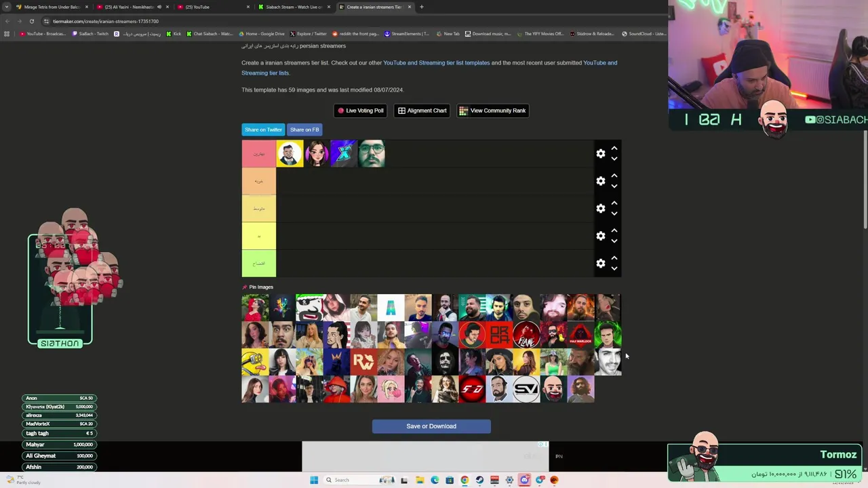
Task: Open Home - Google Drive bookmark
Action: [x=262, y=34]
